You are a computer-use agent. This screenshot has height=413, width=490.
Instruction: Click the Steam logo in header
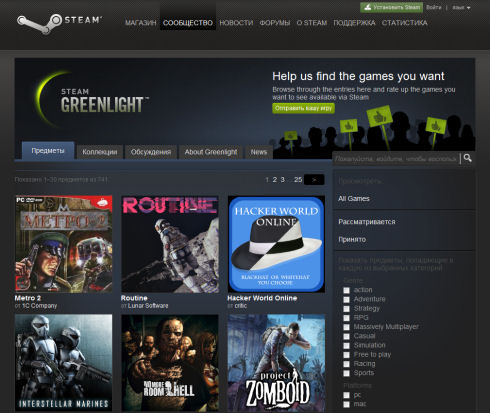point(59,23)
